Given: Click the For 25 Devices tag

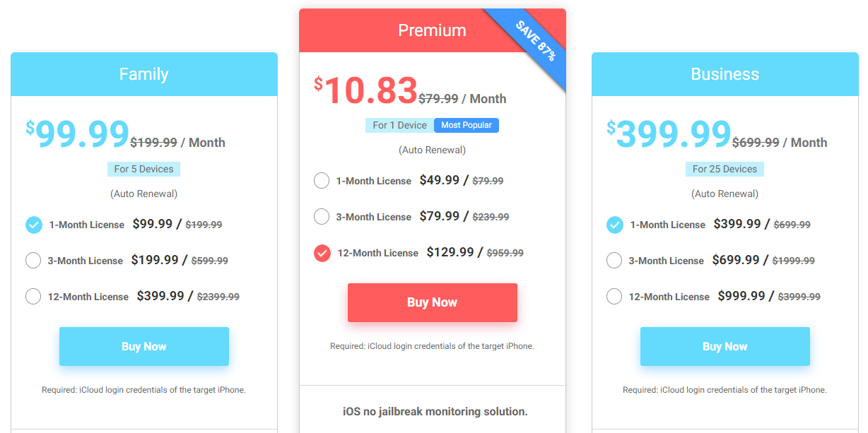Looking at the screenshot, I should pos(725,169).
